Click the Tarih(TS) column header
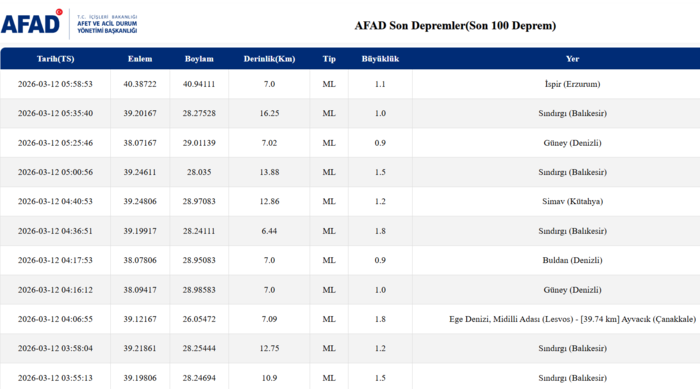700x389 pixels. (55, 59)
